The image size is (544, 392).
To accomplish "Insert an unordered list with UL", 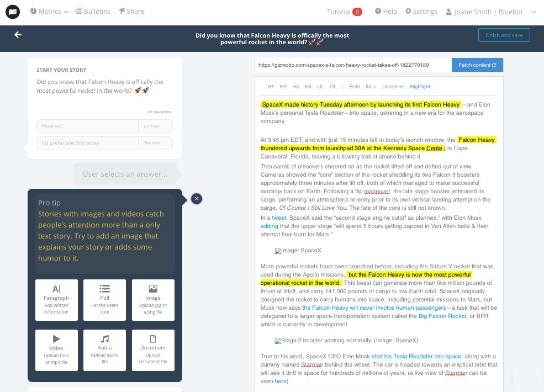I will [x=320, y=87].
